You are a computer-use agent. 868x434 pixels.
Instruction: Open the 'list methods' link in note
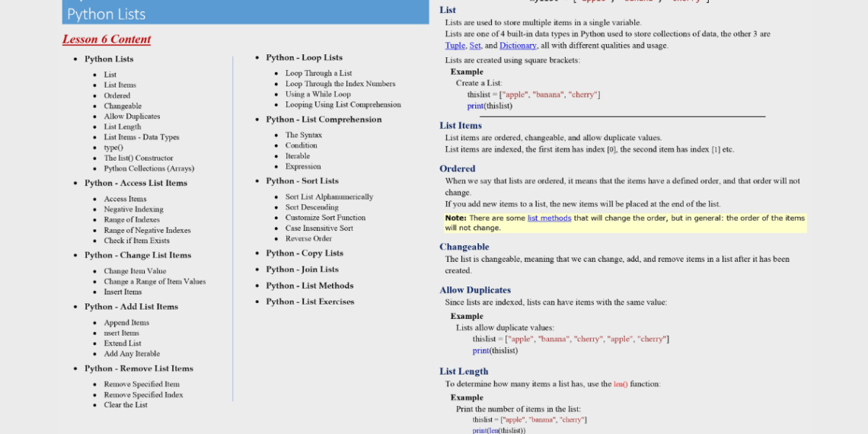549,218
